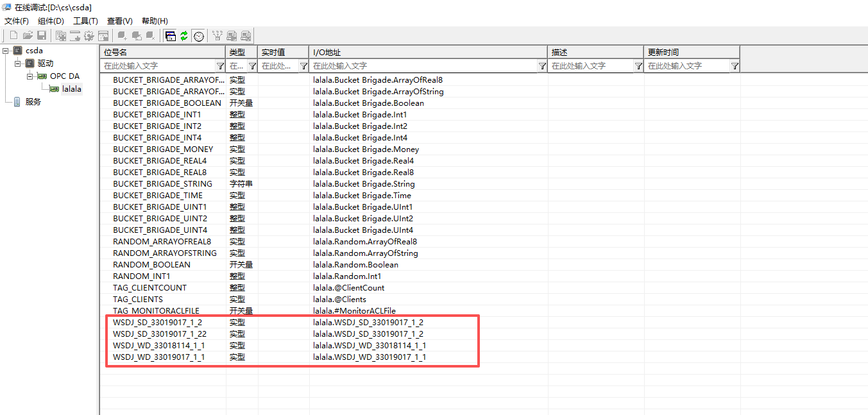Select row BUCKET_BRIGADE_UINT4
This screenshot has height=415, width=868.
tap(484, 230)
